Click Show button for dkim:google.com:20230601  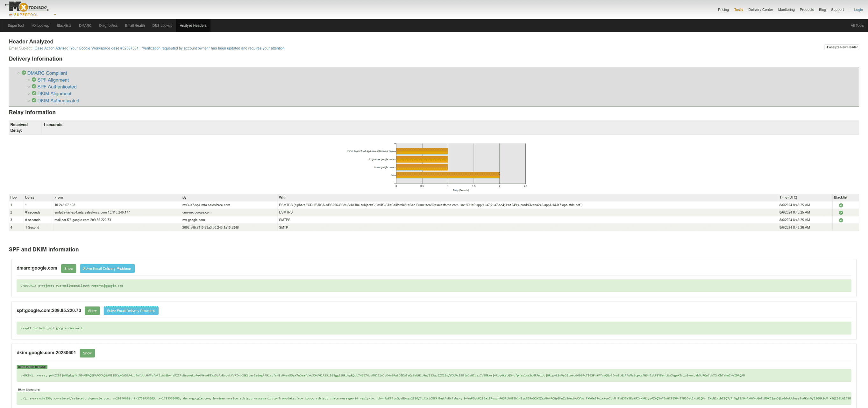[87, 353]
